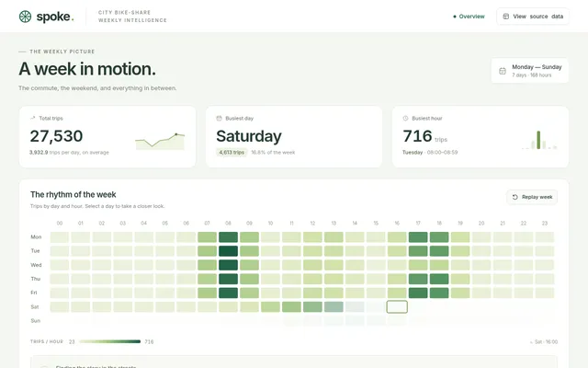Image resolution: width=588 pixels, height=368 pixels.
Task: Click the spoke wheel logo icon
Action: tap(25, 17)
